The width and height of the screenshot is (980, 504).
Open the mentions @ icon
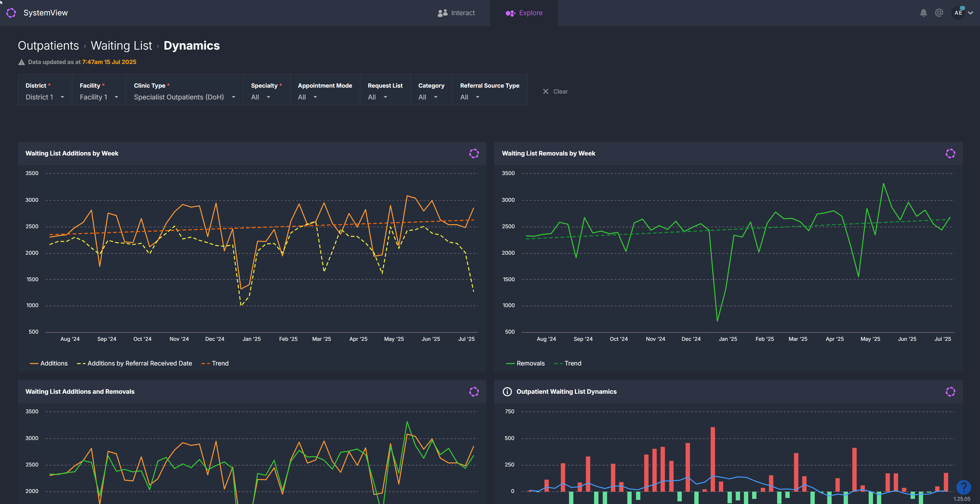coord(939,13)
